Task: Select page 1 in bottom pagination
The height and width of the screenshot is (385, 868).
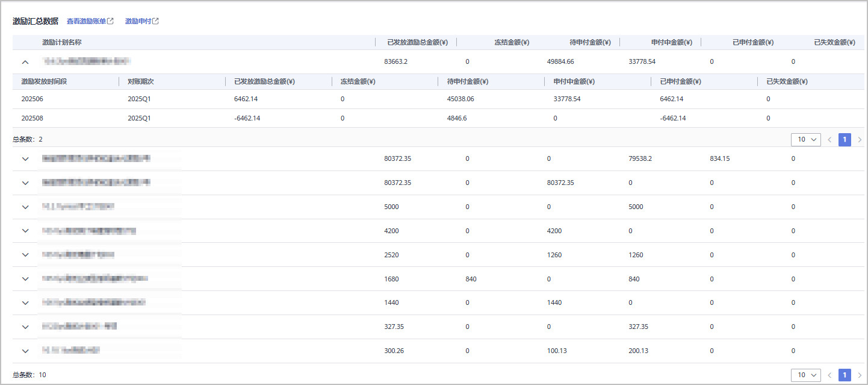Action: pos(845,375)
